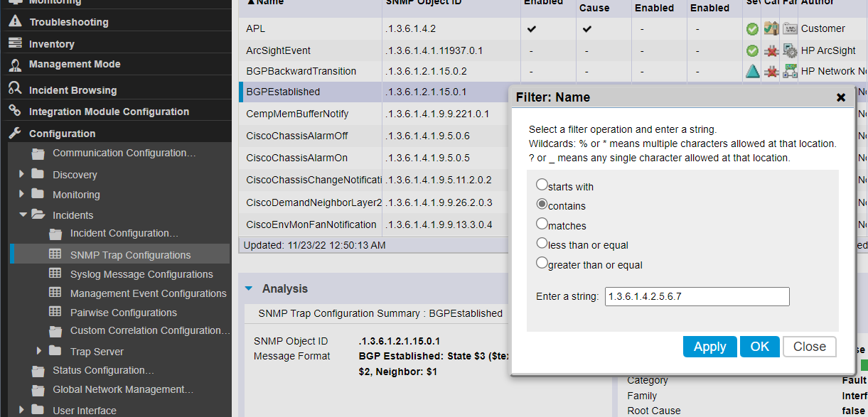This screenshot has height=417, width=868.
Task: Click the Enter a string text field
Action: [x=697, y=296]
